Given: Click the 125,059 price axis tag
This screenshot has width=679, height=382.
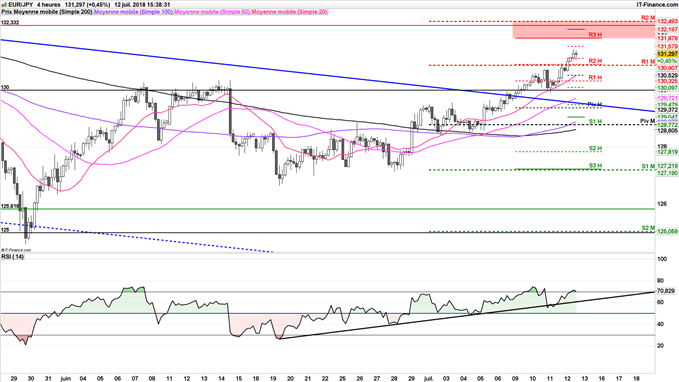Looking at the screenshot, I should [x=667, y=232].
